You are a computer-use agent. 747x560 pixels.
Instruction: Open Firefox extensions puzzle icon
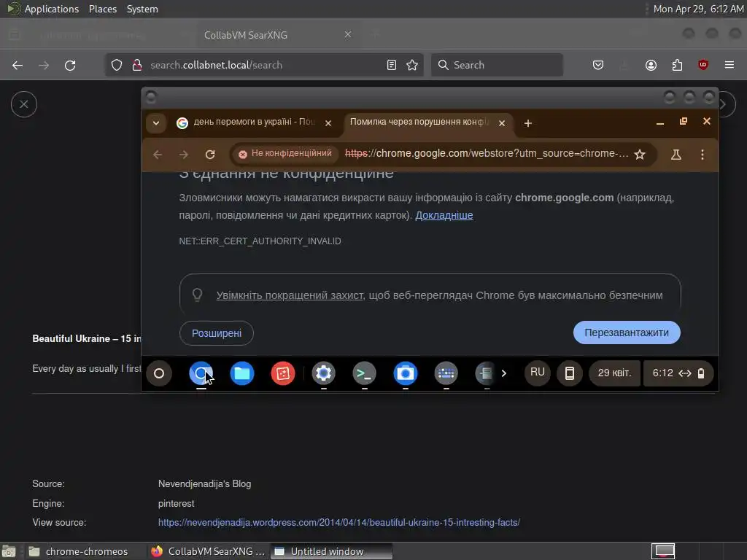[x=677, y=65]
